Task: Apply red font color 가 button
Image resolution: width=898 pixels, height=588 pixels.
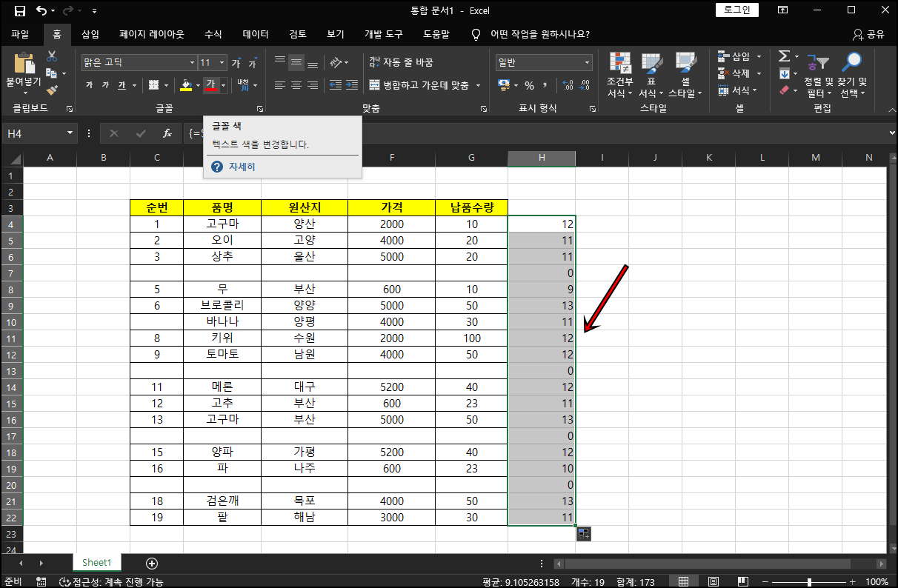Action: tap(211, 85)
